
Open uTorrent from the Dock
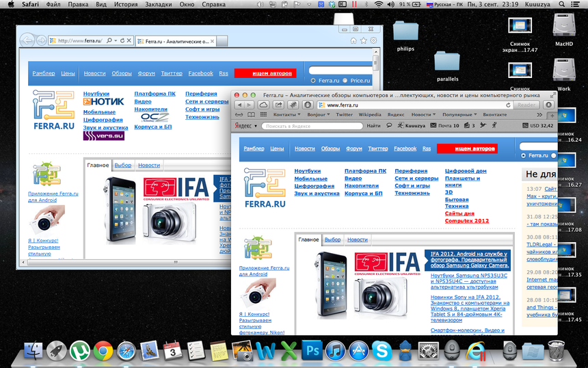[x=80, y=351]
